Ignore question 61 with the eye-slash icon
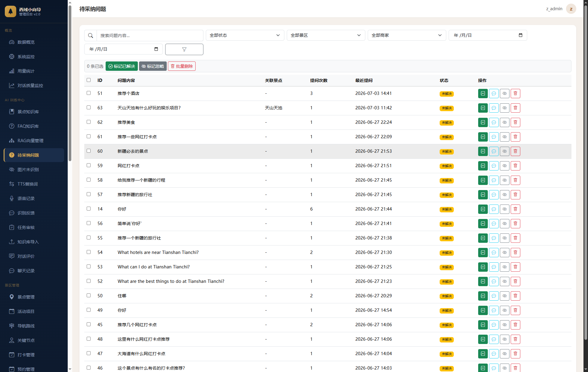The image size is (588, 372). (x=504, y=137)
